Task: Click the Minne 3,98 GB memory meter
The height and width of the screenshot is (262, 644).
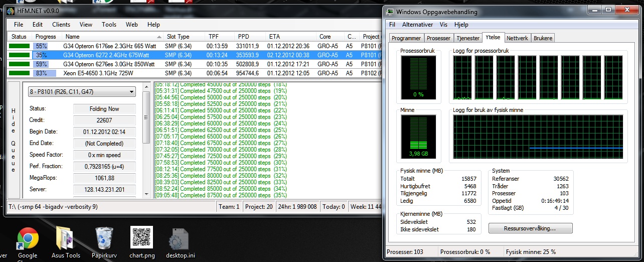Action: (x=418, y=137)
